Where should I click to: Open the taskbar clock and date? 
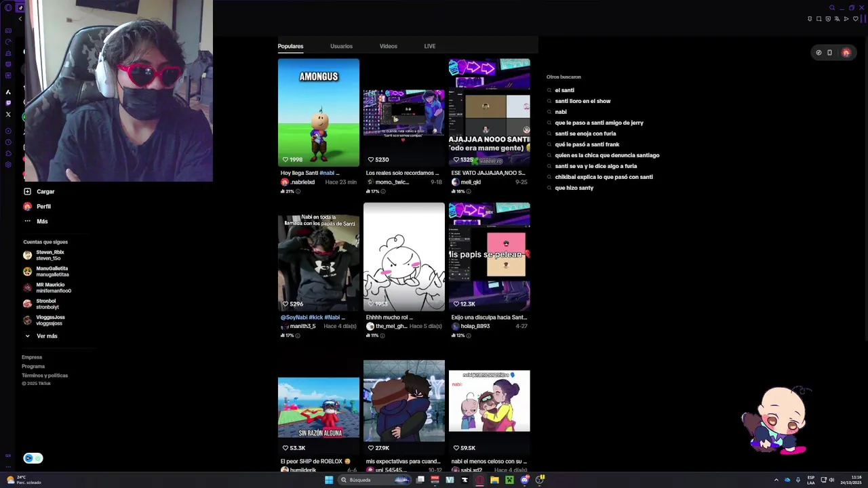tap(851, 480)
